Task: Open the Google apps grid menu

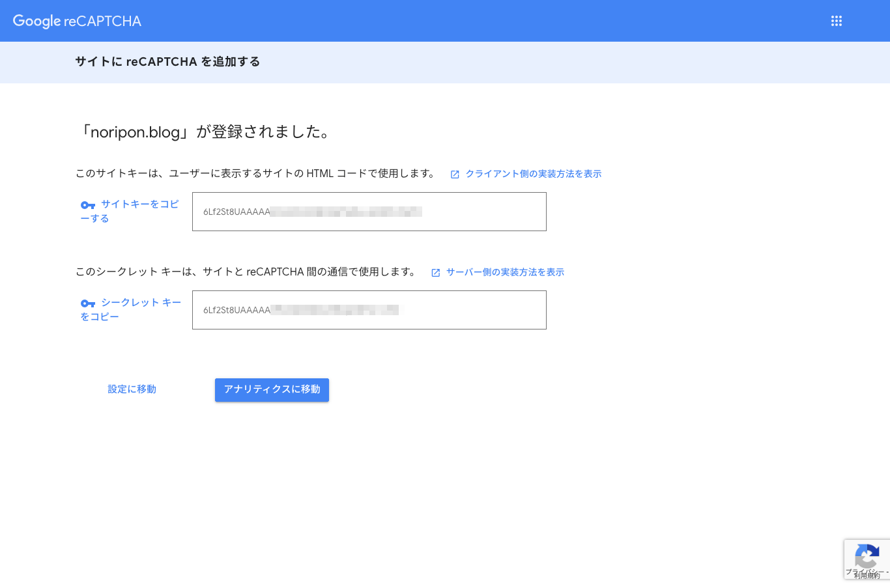Action: (x=837, y=21)
